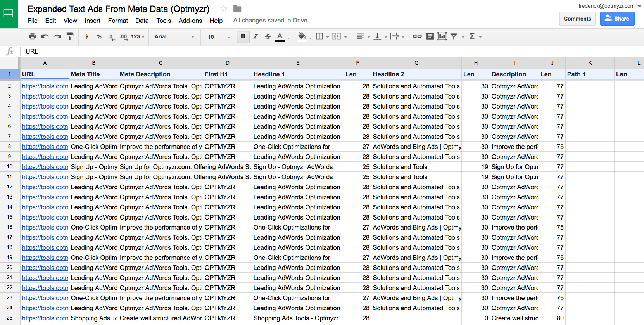Click the formula bar containing URL
The height and width of the screenshot is (325, 644).
click(331, 51)
